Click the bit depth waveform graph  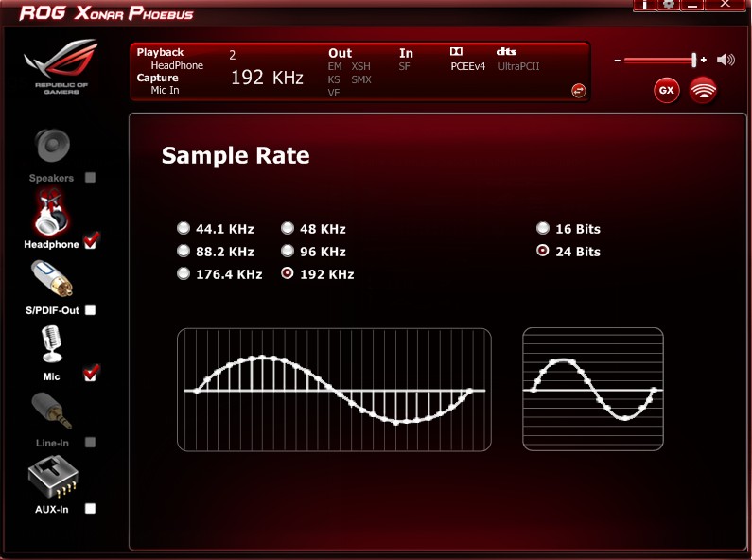pos(593,390)
